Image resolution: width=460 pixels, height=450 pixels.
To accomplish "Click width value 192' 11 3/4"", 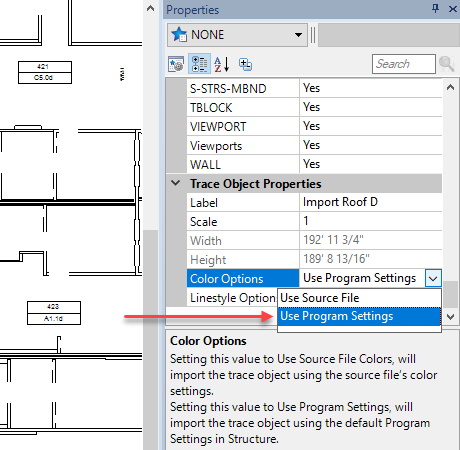I will pos(333,240).
